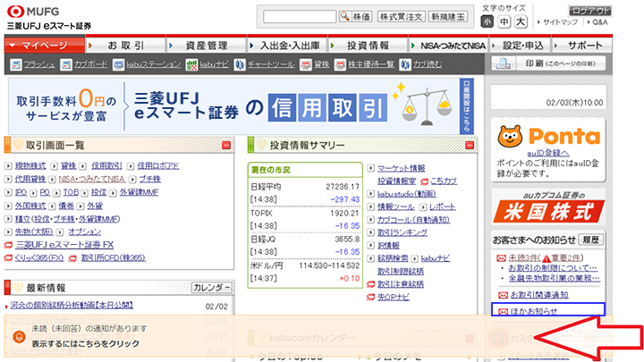Set text size to 小
This screenshot has height=362, width=644.
click(x=487, y=21)
